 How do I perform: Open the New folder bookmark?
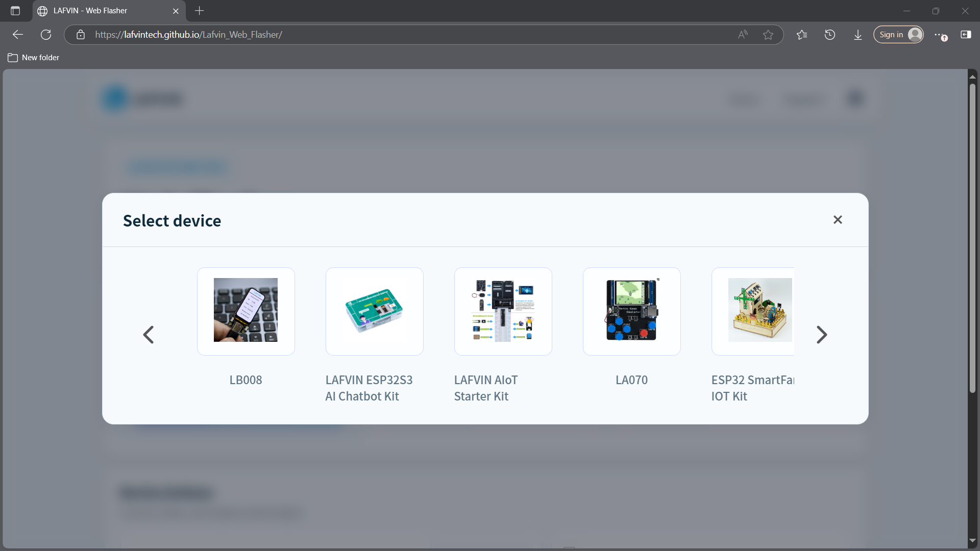coord(34,58)
